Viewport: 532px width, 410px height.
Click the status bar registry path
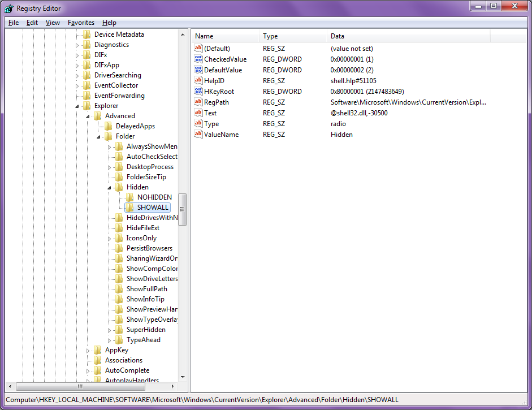point(202,399)
